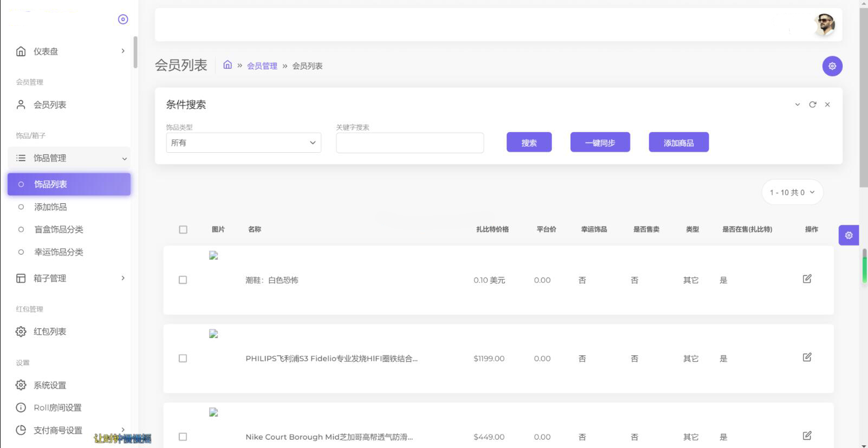Open the 饰品类型 dropdown showing 所有
This screenshot has height=448, width=868.
tap(243, 143)
